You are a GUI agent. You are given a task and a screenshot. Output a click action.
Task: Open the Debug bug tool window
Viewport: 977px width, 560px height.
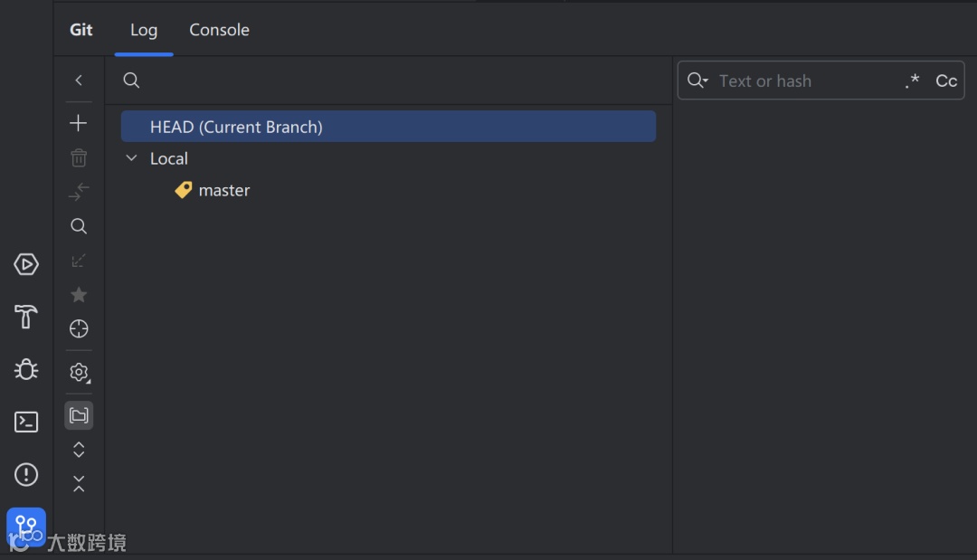pyautogui.click(x=26, y=369)
